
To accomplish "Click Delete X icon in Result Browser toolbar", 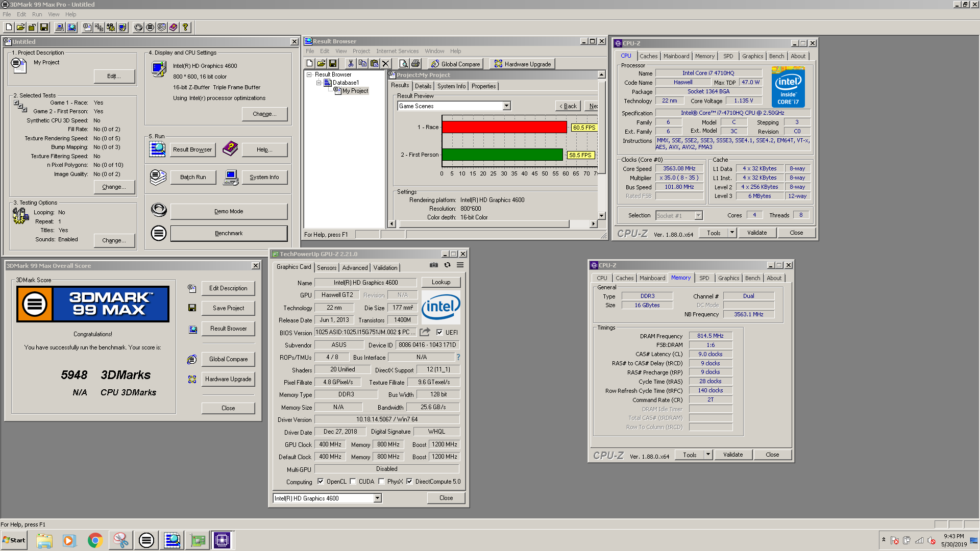I will (386, 63).
